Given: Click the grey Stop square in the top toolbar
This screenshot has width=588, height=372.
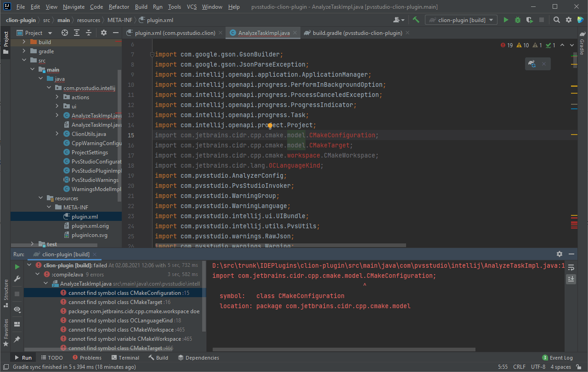Looking at the screenshot, I should 542,20.
